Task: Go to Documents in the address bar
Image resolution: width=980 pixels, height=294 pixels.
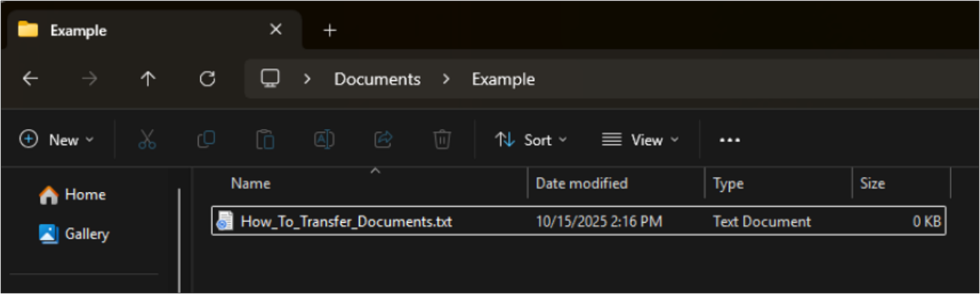Action: tap(377, 79)
